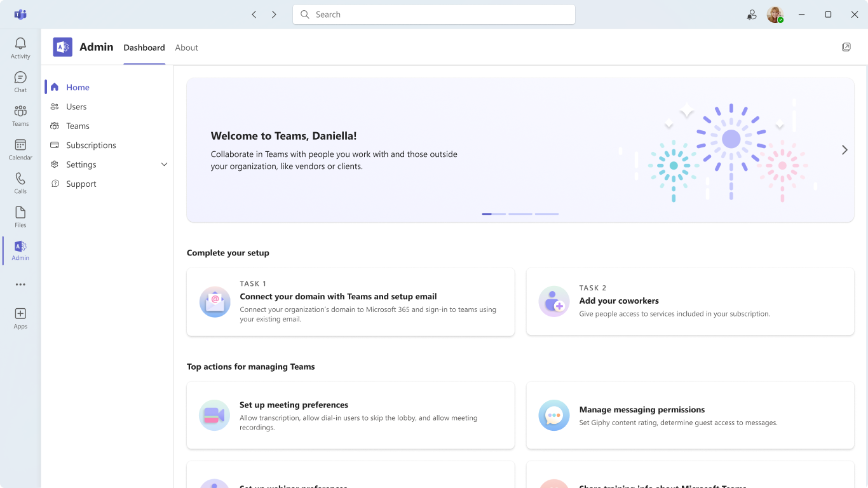The height and width of the screenshot is (488, 868).
Task: Open Chat in the left rail
Action: click(20, 82)
